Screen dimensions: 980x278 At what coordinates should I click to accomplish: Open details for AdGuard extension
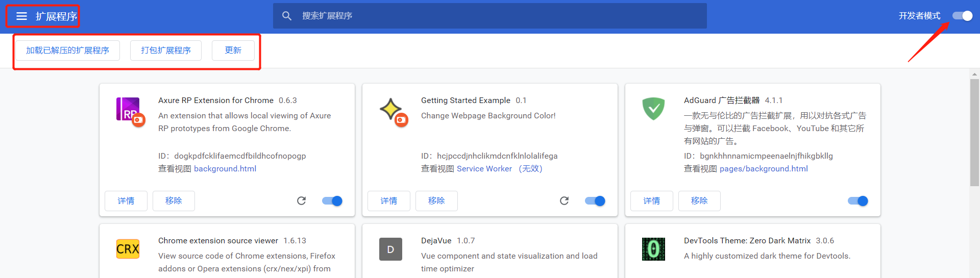(652, 201)
